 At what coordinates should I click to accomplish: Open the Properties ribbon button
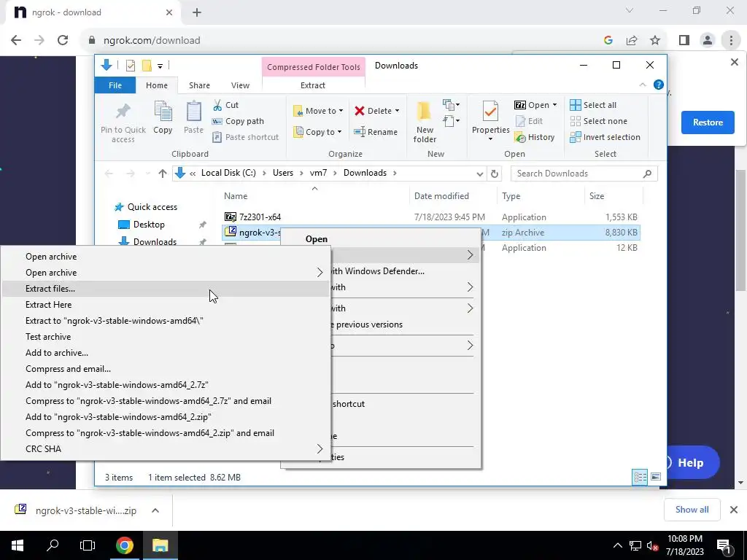pos(491,120)
